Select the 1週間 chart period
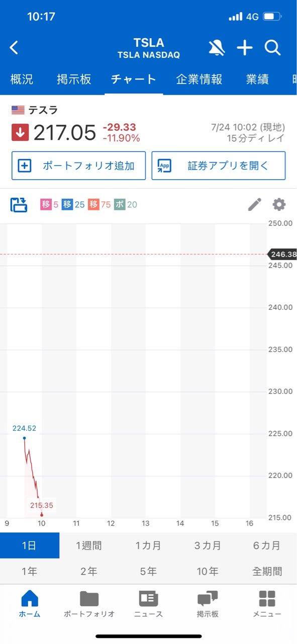The width and height of the screenshot is (297, 644). click(89, 545)
